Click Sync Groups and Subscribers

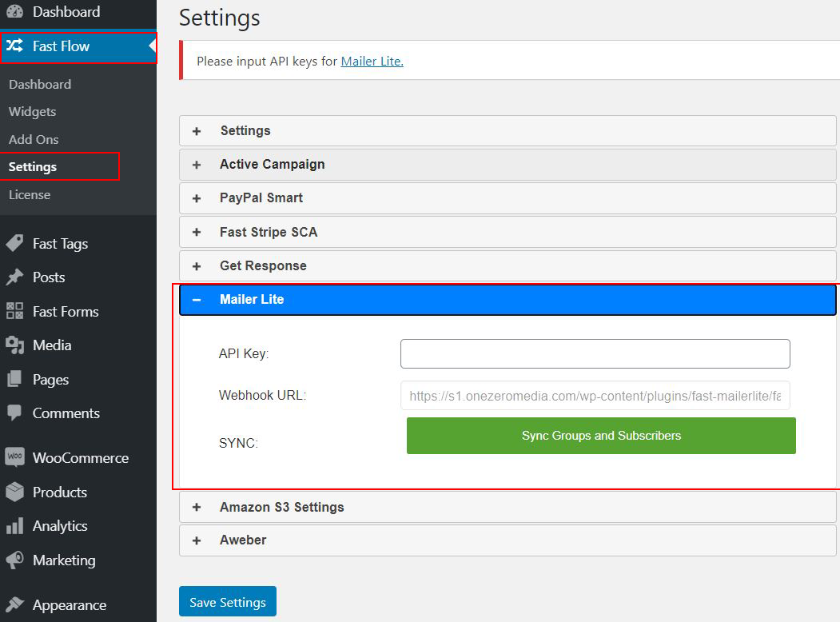tap(601, 436)
